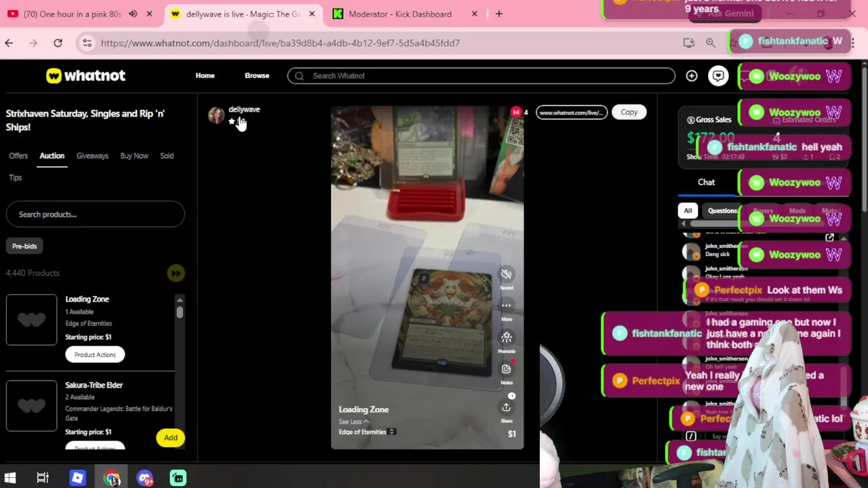The height and width of the screenshot is (488, 868).
Task: Click the yellow fast-forward icon near product count
Action: (176, 273)
